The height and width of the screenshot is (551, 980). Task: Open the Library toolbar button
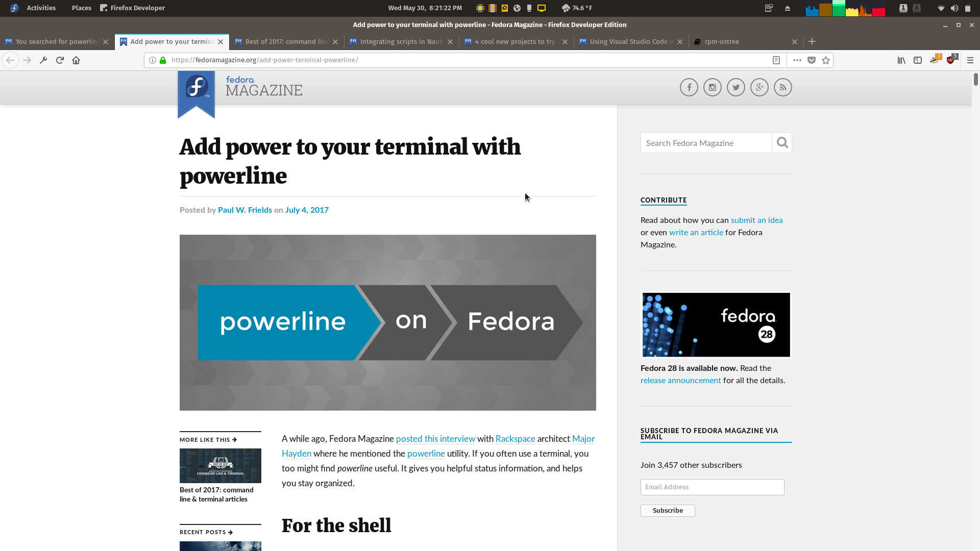pyautogui.click(x=901, y=60)
